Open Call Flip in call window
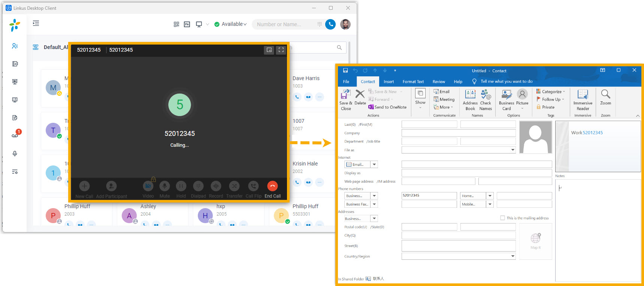 click(x=253, y=186)
